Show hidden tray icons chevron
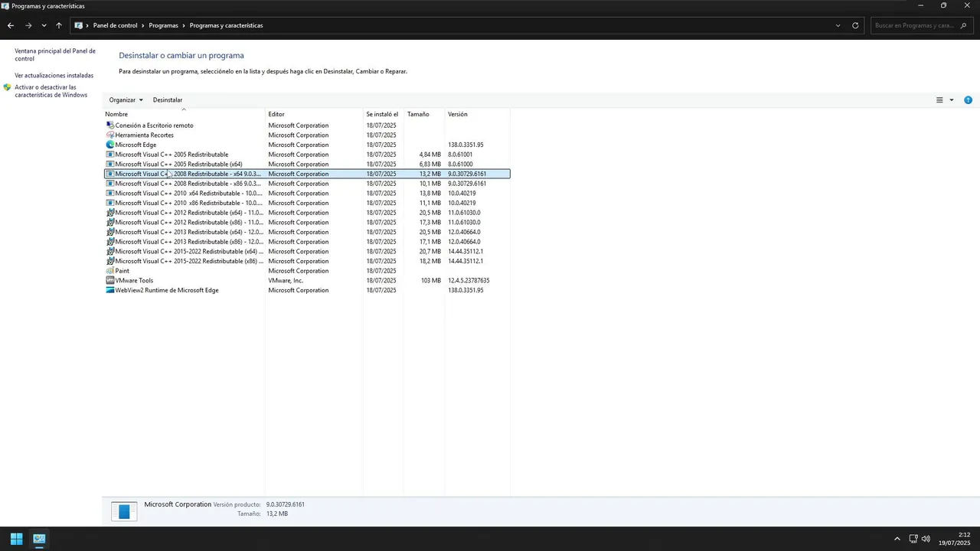Viewport: 980px width, 551px height. [x=897, y=539]
